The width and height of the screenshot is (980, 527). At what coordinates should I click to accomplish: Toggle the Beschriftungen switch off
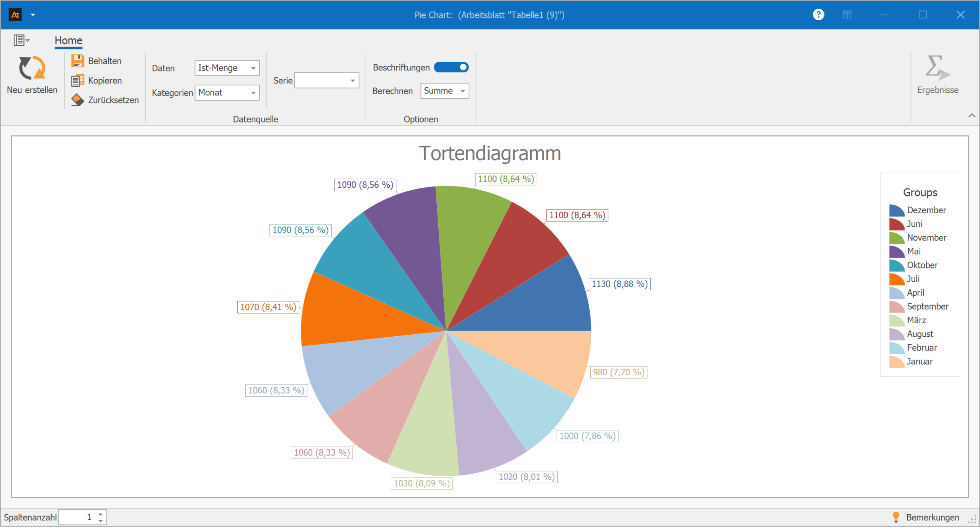(451, 67)
